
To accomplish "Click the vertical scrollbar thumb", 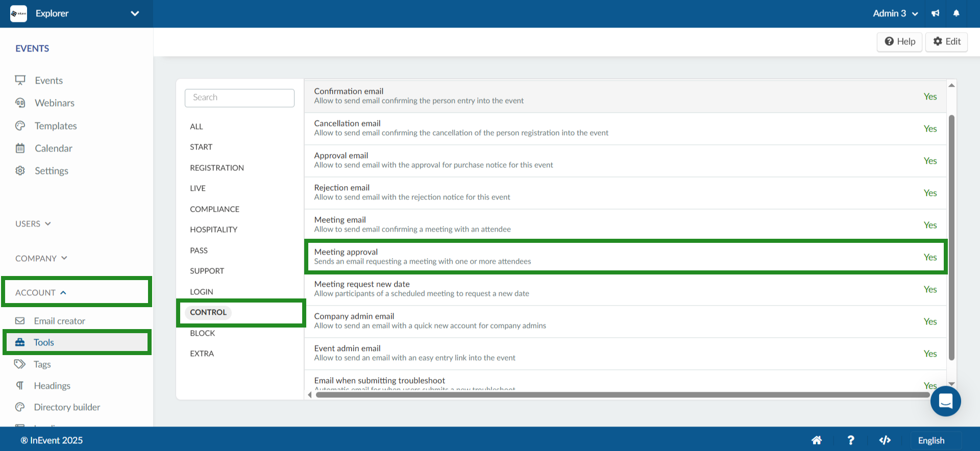I will point(951,238).
